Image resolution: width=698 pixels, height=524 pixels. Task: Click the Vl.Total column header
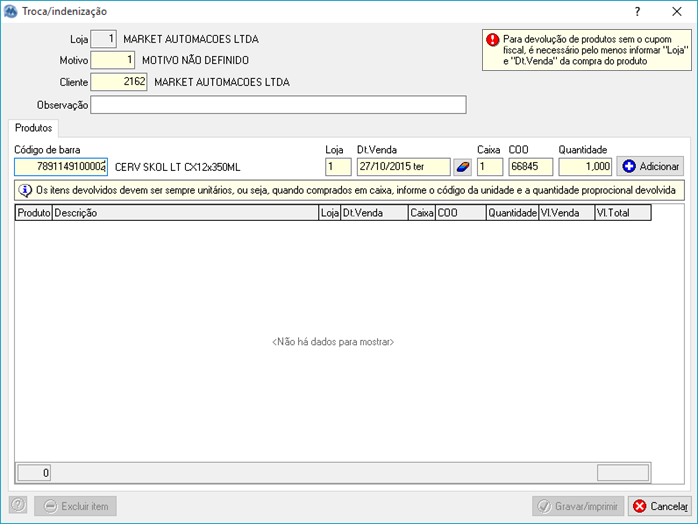click(x=623, y=213)
